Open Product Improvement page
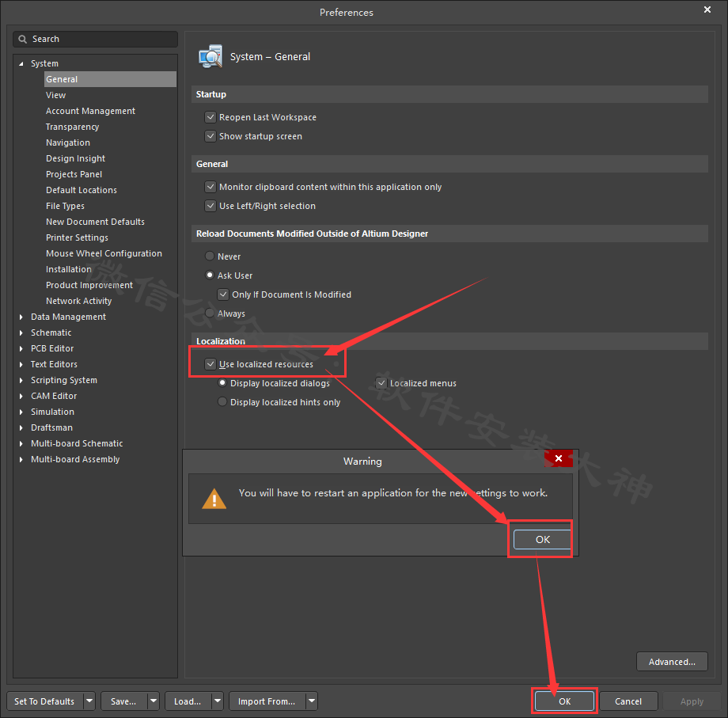The image size is (728, 718). point(89,285)
